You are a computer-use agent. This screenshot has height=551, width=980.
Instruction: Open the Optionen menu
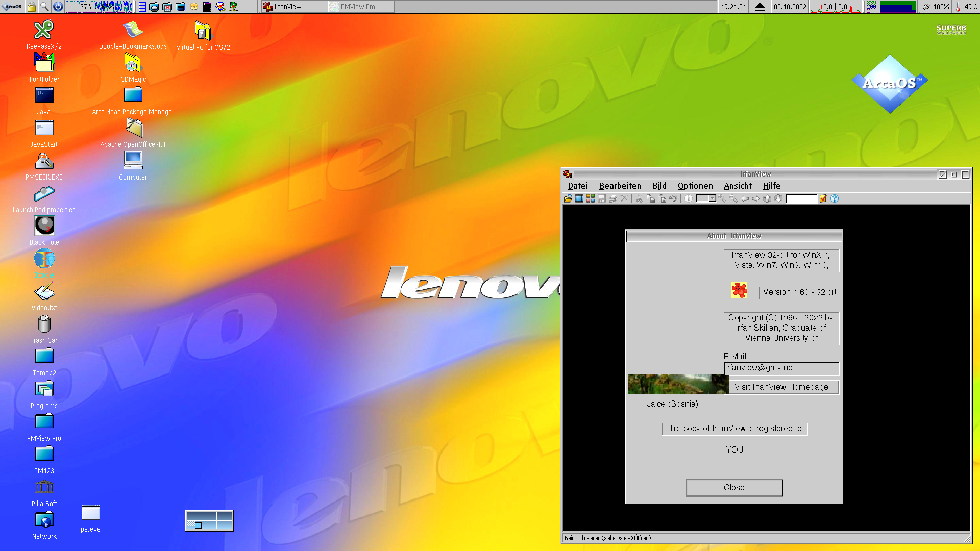(695, 186)
